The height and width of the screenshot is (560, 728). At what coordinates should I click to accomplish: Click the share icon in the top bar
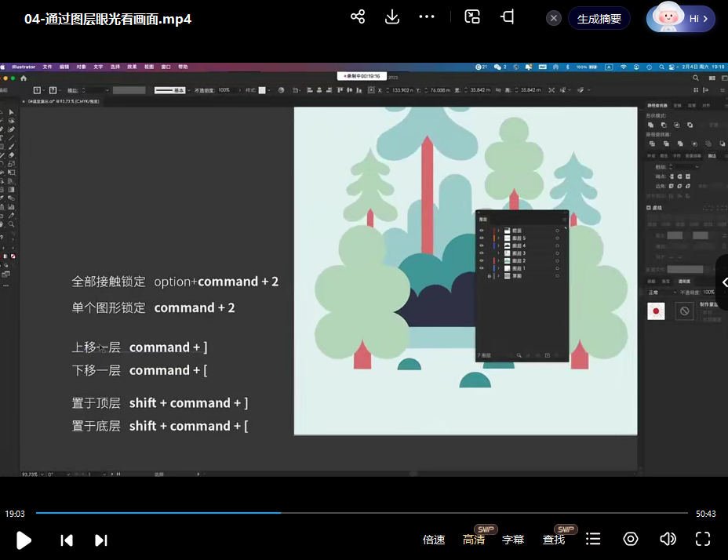357,16
